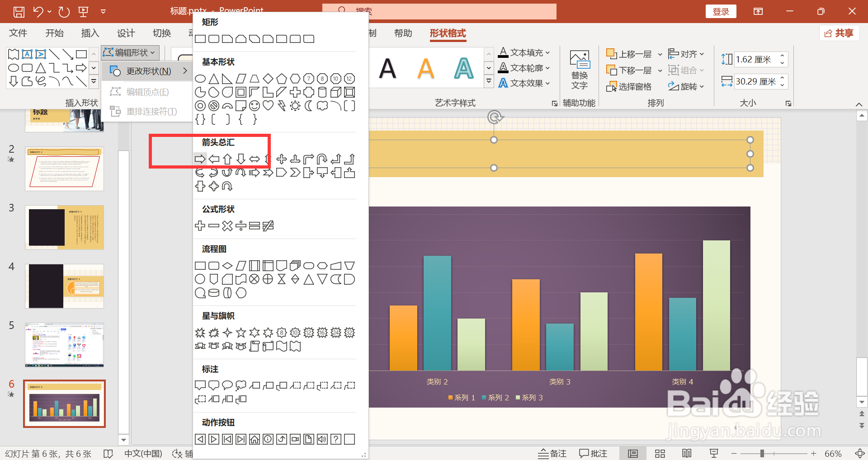Open 对齐 align dropdown

click(686, 54)
